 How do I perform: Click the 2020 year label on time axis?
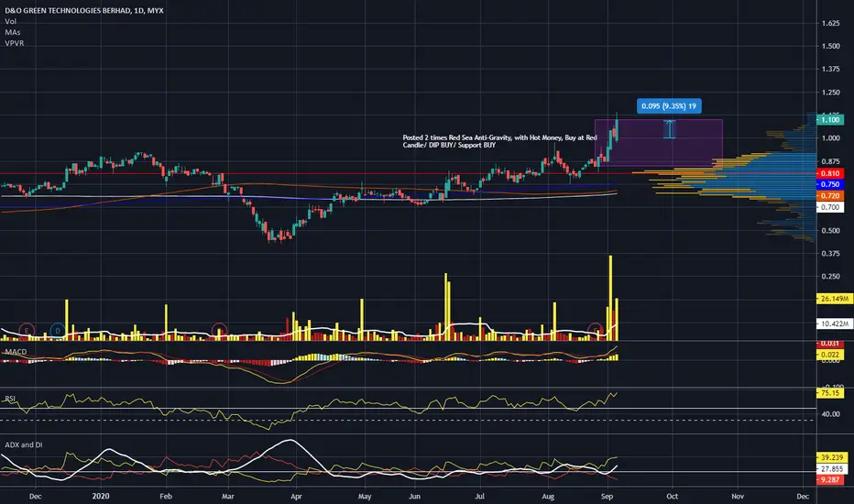click(x=101, y=496)
